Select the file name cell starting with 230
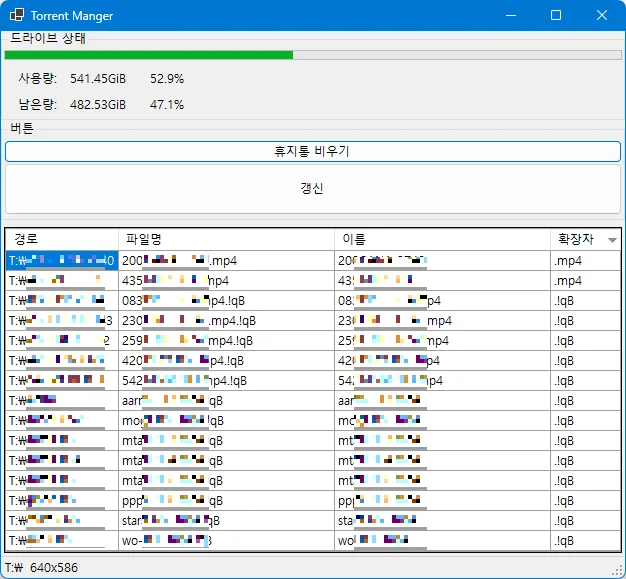The width and height of the screenshot is (626, 579). coord(226,321)
